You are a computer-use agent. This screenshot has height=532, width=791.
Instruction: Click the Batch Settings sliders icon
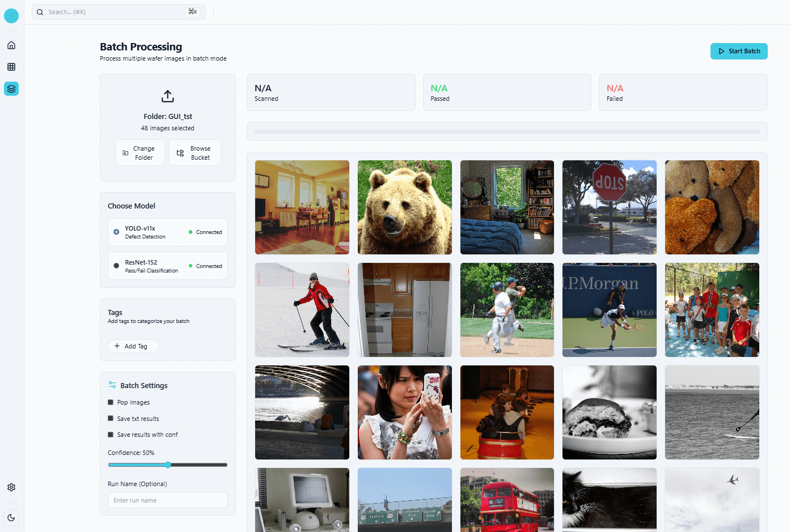coord(112,385)
